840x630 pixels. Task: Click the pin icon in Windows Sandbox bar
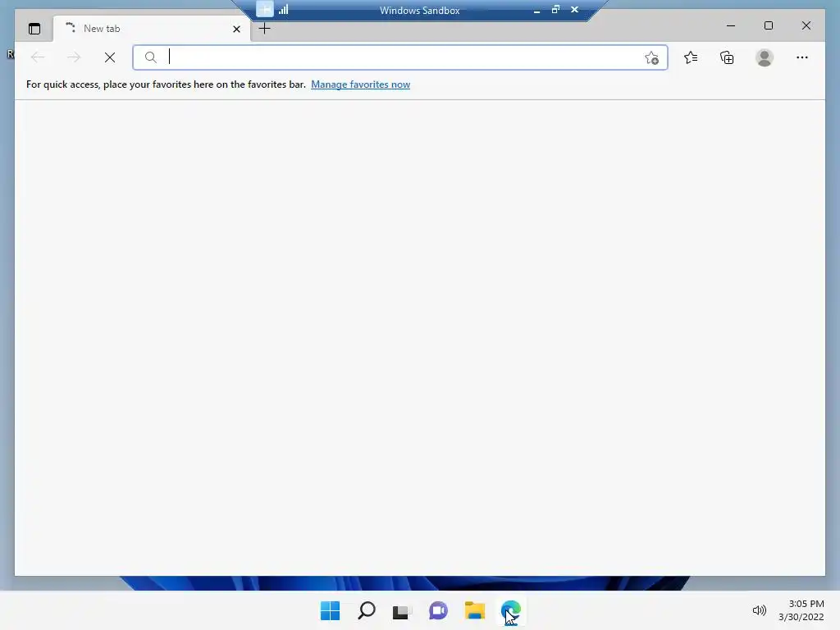(265, 9)
